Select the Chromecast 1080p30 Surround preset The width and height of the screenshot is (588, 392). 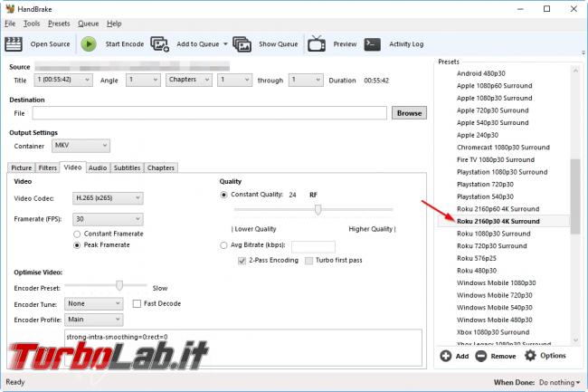click(x=503, y=148)
